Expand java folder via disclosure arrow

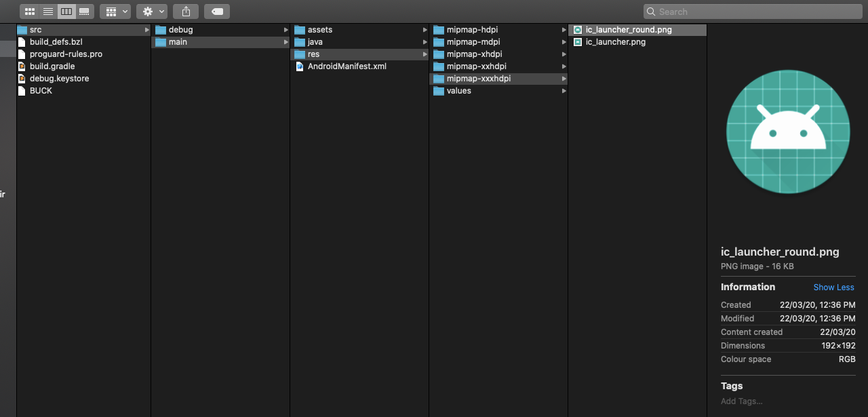coord(425,42)
